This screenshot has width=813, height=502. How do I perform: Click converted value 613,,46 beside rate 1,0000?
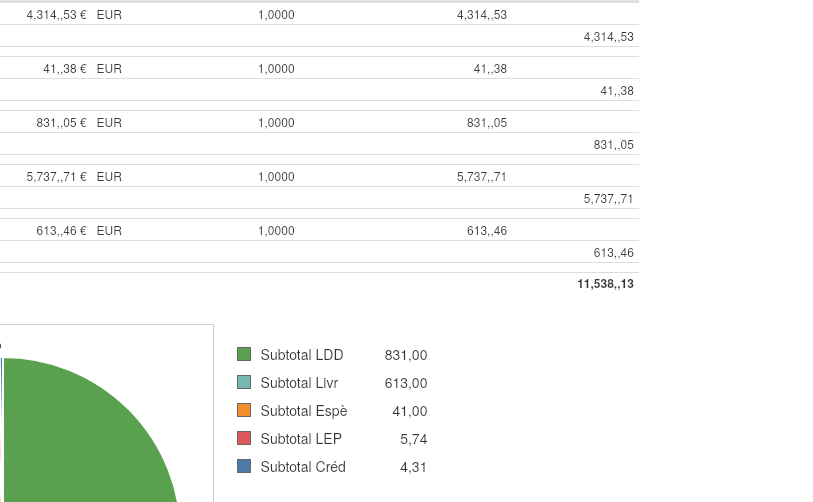[x=487, y=230]
